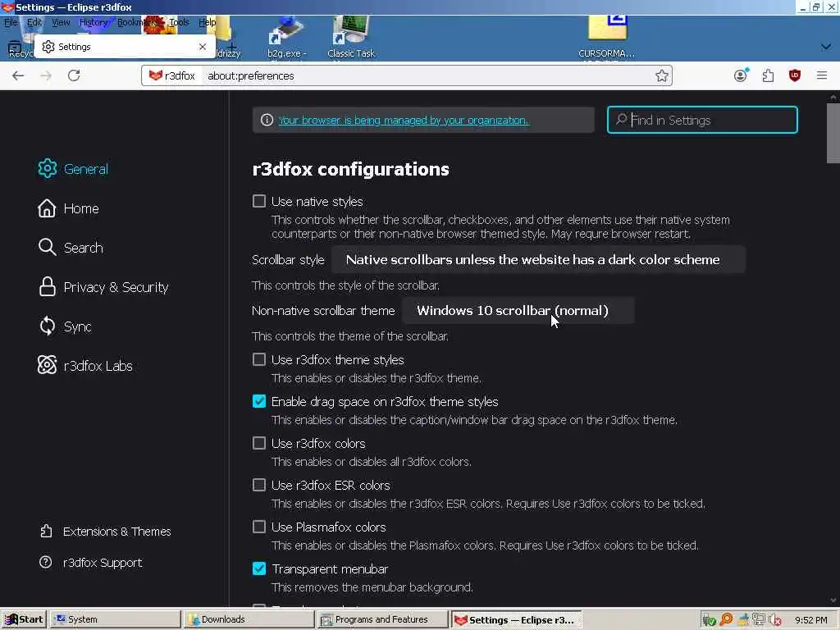Tick Use r3dfox ESR colors checkbox

(259, 485)
